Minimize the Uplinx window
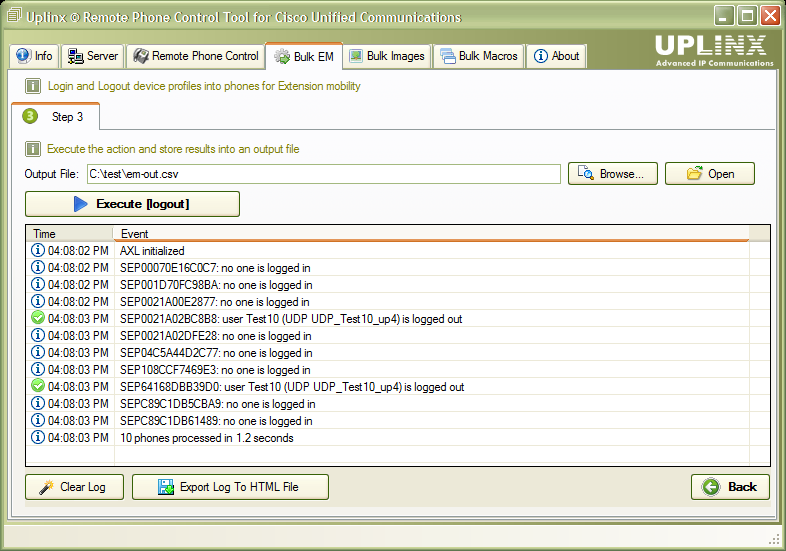The width and height of the screenshot is (786, 551). pyautogui.click(x=724, y=16)
